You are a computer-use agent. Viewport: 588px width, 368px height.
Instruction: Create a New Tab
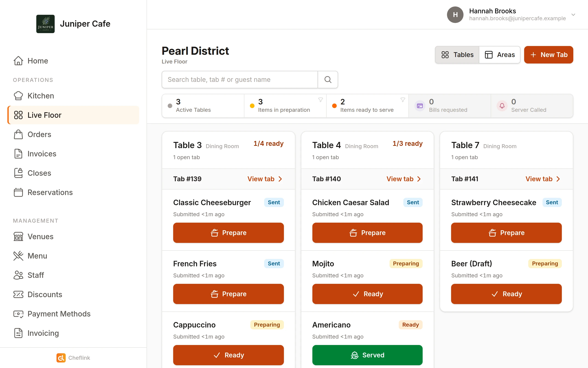click(549, 55)
